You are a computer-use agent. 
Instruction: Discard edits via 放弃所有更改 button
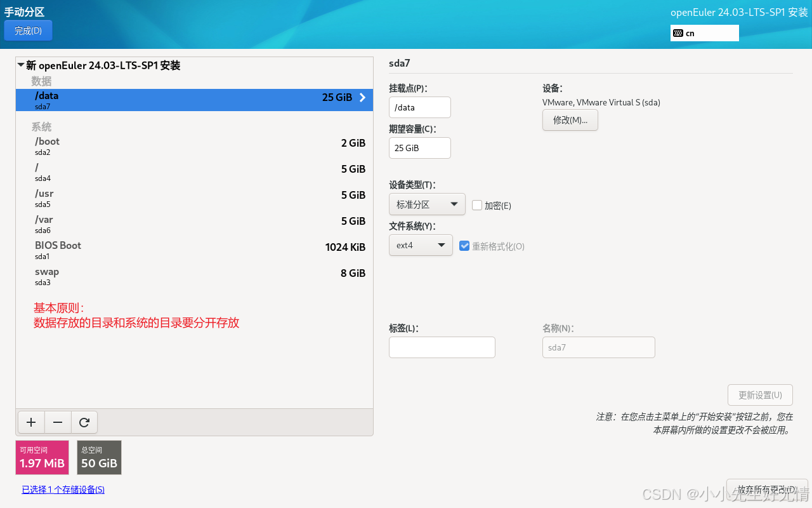[x=767, y=489]
